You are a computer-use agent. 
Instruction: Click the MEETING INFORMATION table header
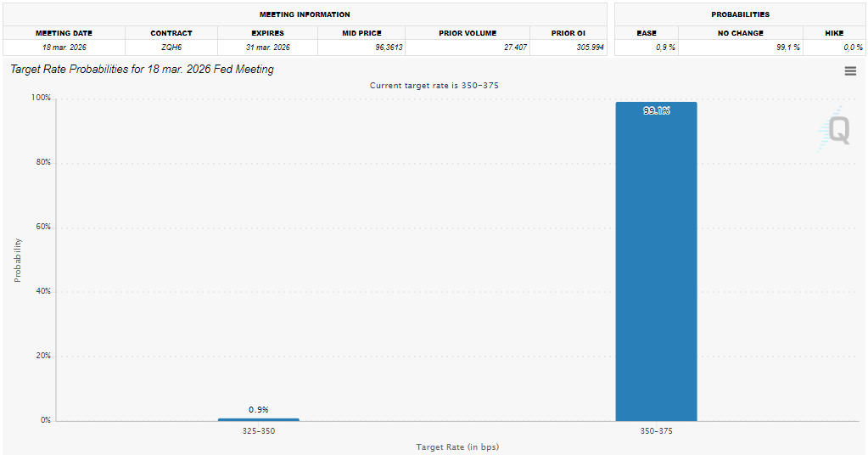(305, 14)
